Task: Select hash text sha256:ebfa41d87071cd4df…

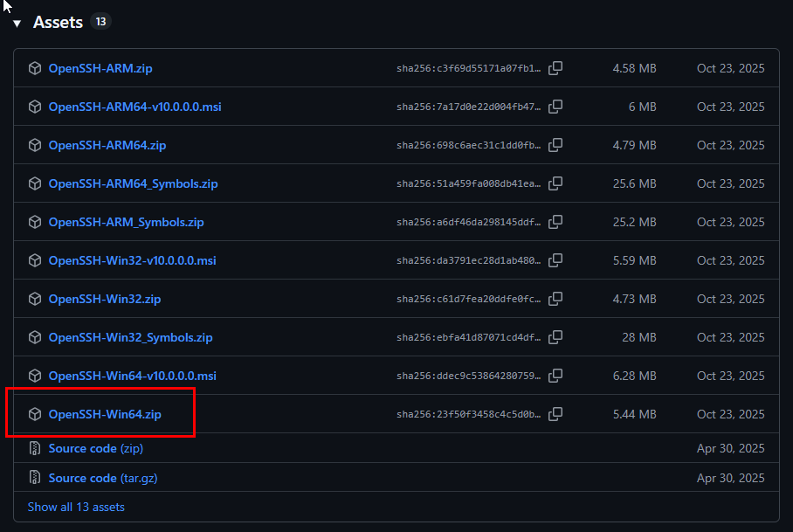Action: (468, 337)
